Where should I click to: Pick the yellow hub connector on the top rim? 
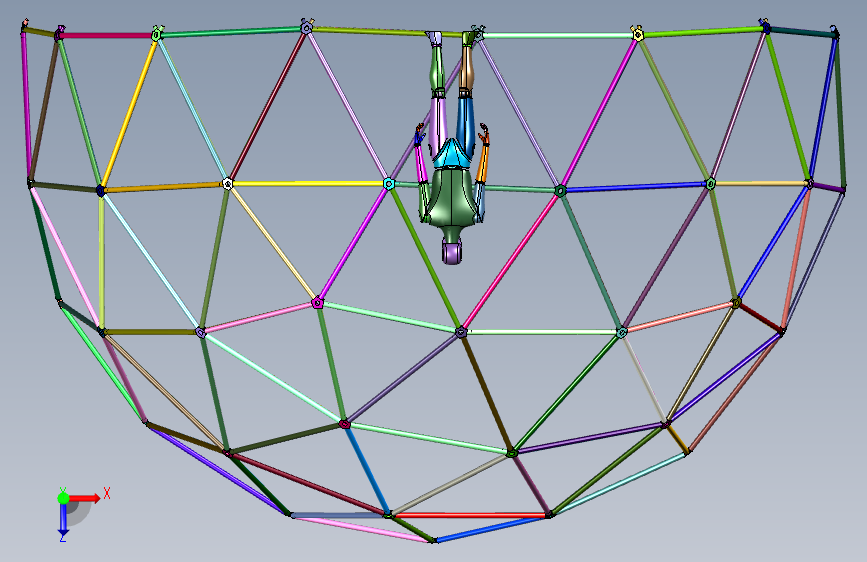click(637, 34)
